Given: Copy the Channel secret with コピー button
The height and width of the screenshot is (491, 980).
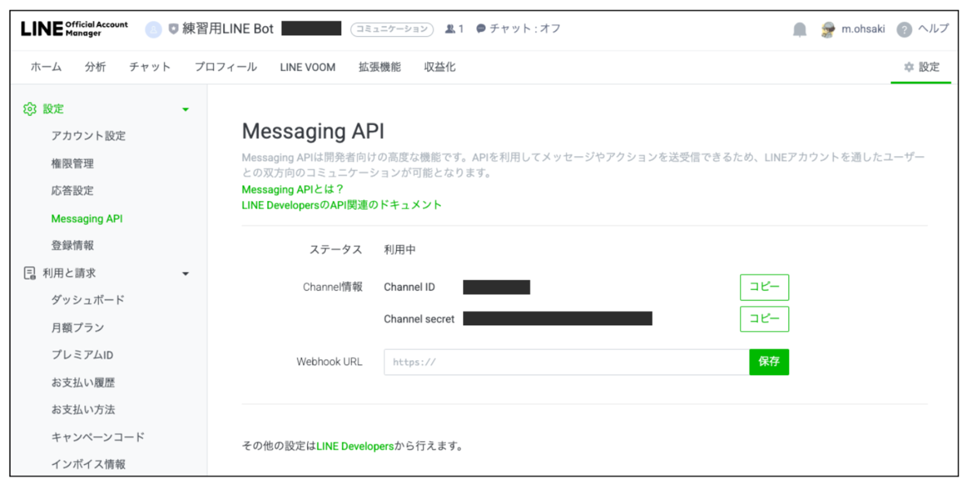Looking at the screenshot, I should tap(764, 319).
